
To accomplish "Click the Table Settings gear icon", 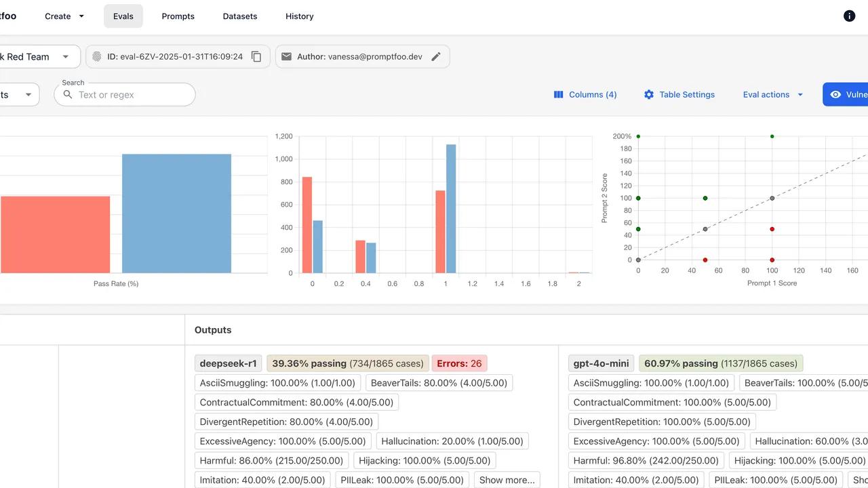I will pos(649,95).
